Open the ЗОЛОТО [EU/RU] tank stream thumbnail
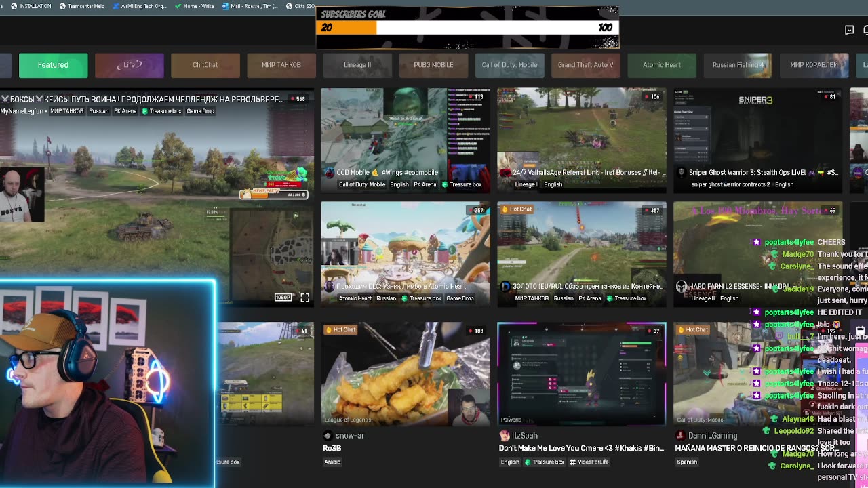Viewport: 868px width, 488px height. [x=582, y=253]
